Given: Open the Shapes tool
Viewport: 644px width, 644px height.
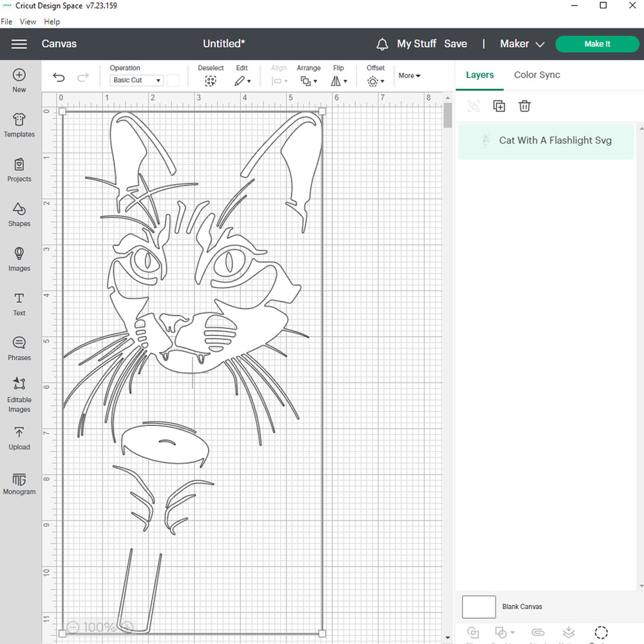Looking at the screenshot, I should (x=19, y=214).
